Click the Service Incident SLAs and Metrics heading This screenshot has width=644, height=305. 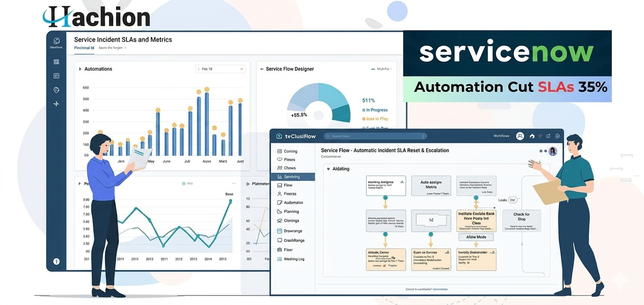coord(123,39)
